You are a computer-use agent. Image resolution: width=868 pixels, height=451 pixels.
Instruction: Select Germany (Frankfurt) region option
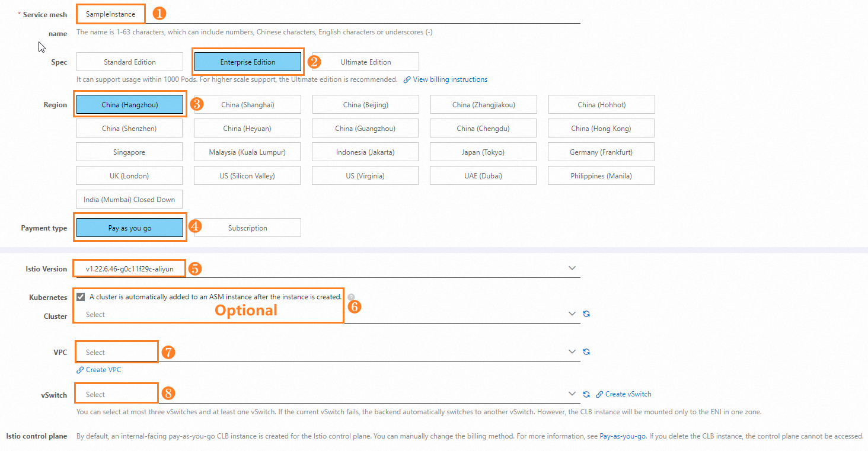(x=602, y=152)
